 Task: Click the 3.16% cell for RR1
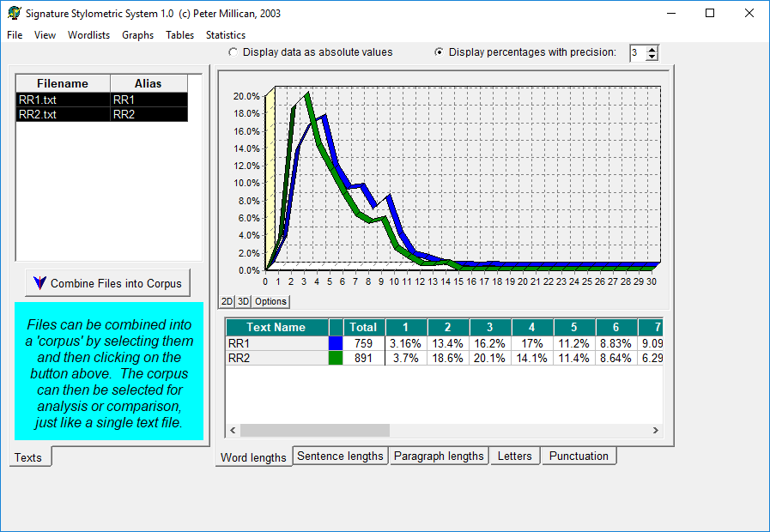click(x=406, y=343)
